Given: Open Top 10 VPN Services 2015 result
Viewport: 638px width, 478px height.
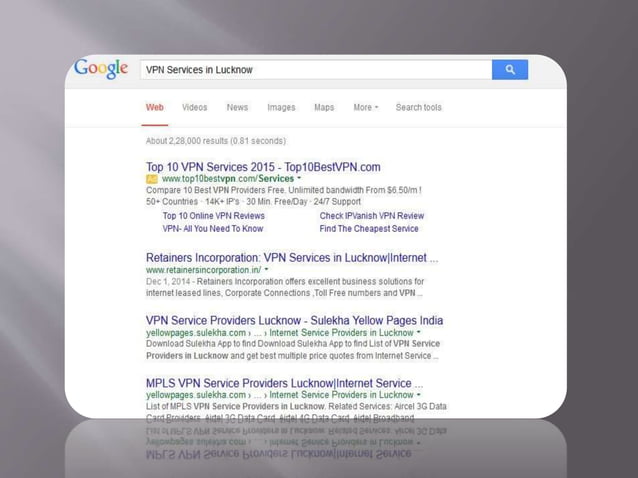Looking at the screenshot, I should tap(263, 167).
